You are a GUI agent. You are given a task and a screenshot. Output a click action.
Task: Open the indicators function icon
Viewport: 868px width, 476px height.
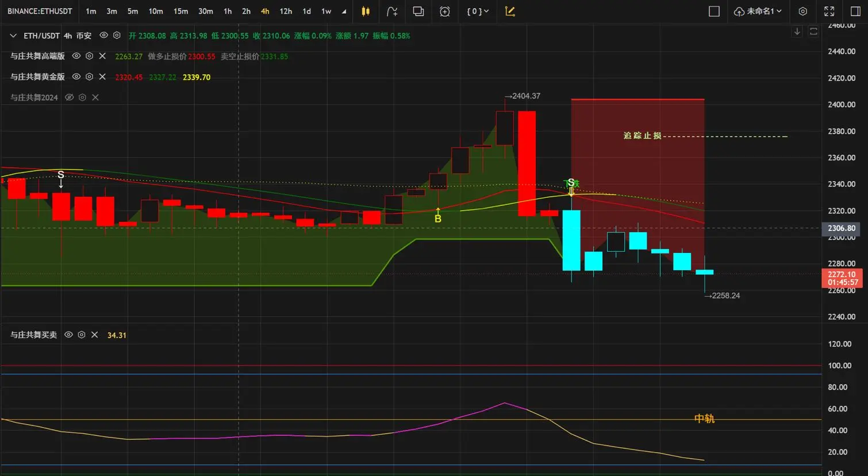pyautogui.click(x=392, y=11)
